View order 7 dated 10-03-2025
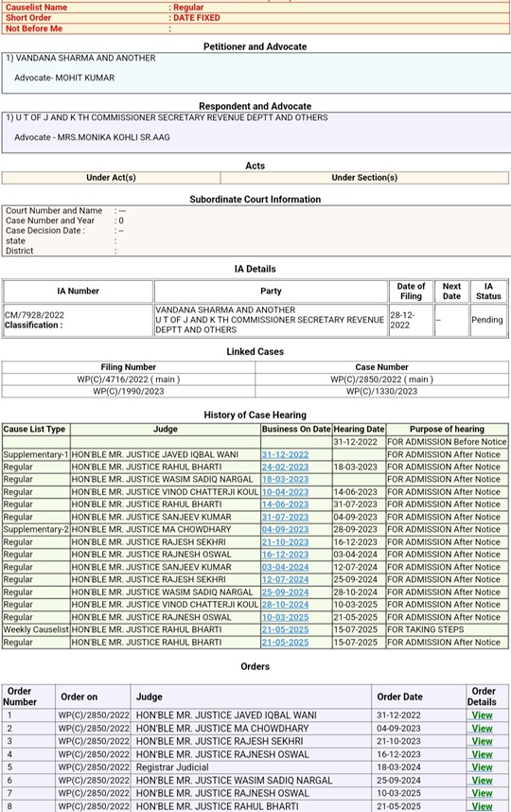511x812 pixels. [482, 793]
